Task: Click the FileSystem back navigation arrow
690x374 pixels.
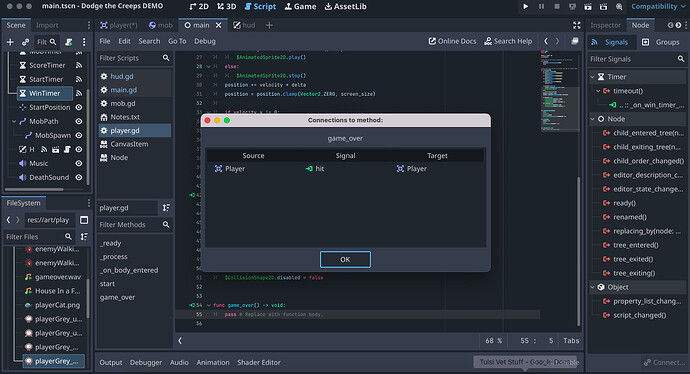Action: (8, 220)
